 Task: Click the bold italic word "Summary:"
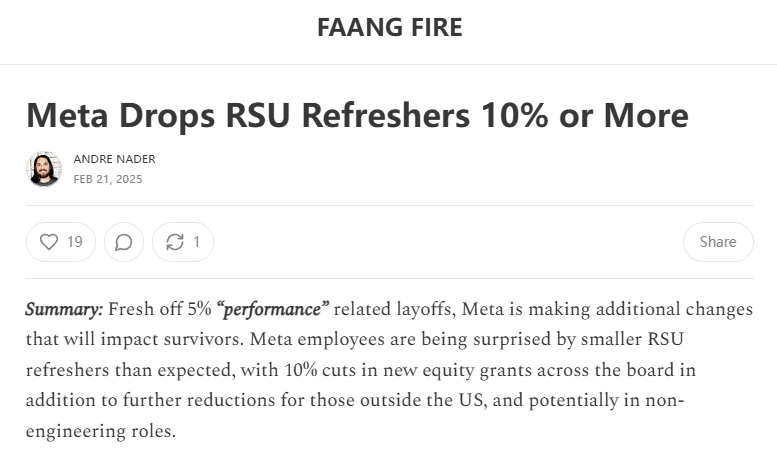(64, 309)
